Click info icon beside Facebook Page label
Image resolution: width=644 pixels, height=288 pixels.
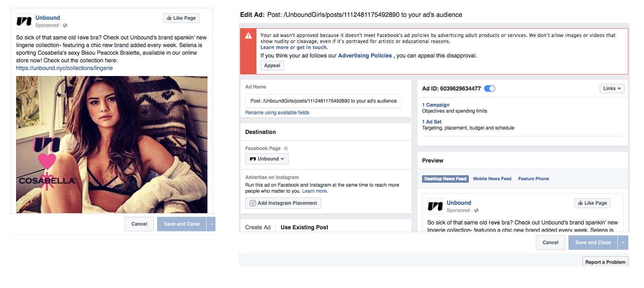pyautogui.click(x=286, y=148)
